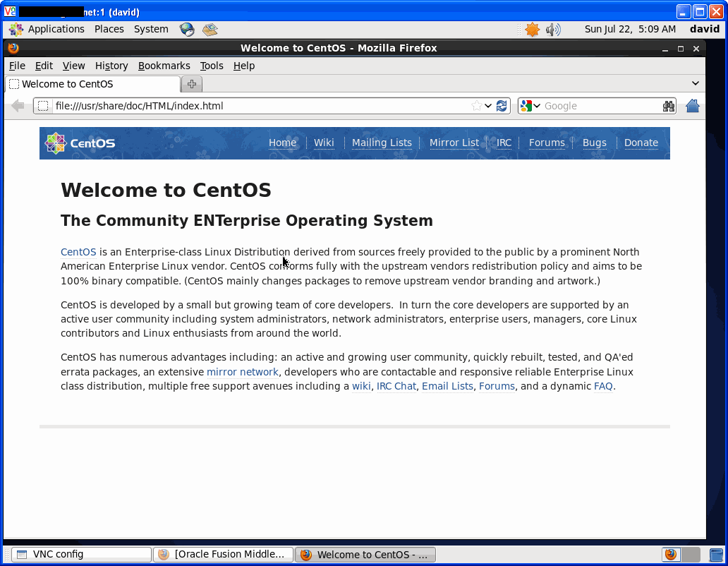The image size is (728, 566).
Task: Open the File menu
Action: click(17, 66)
